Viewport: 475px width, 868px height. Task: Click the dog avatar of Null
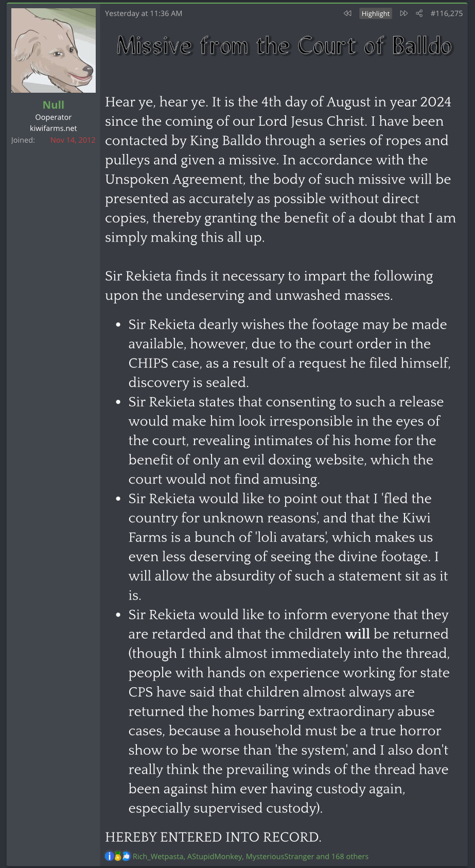tap(54, 50)
